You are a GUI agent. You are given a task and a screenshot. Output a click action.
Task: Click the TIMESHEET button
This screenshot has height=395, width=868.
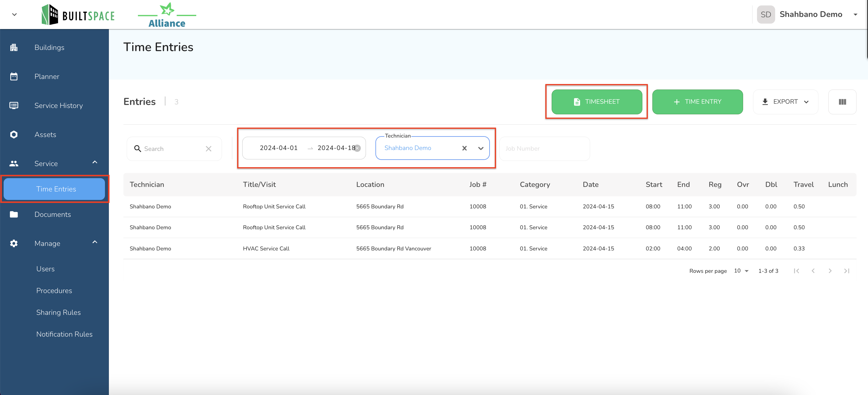pyautogui.click(x=596, y=102)
